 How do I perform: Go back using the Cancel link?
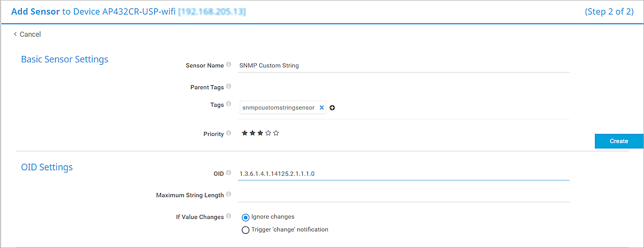(27, 35)
